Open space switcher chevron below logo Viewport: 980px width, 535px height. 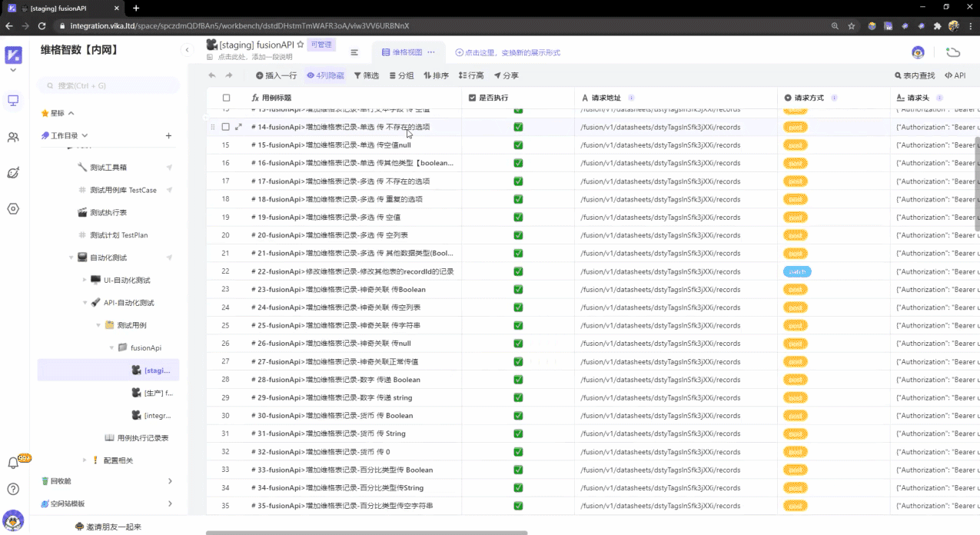pos(13,71)
